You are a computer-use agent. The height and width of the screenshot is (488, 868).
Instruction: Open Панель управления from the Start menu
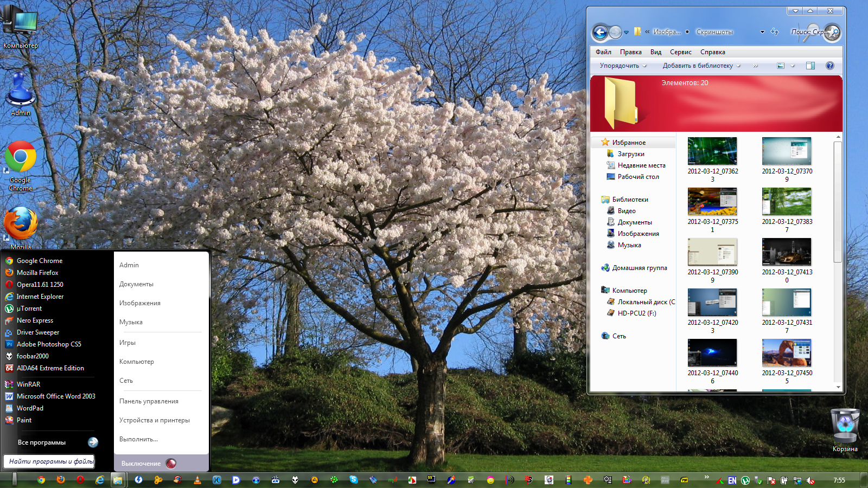point(149,401)
